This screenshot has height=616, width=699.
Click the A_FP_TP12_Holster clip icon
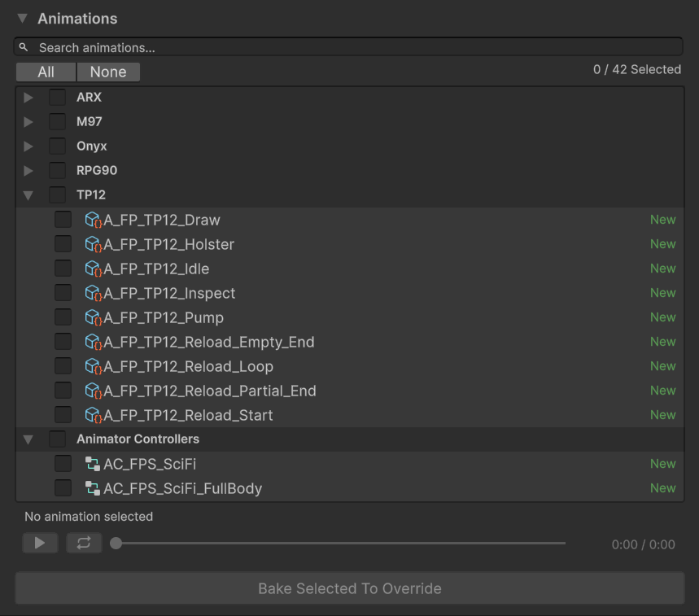click(x=94, y=244)
